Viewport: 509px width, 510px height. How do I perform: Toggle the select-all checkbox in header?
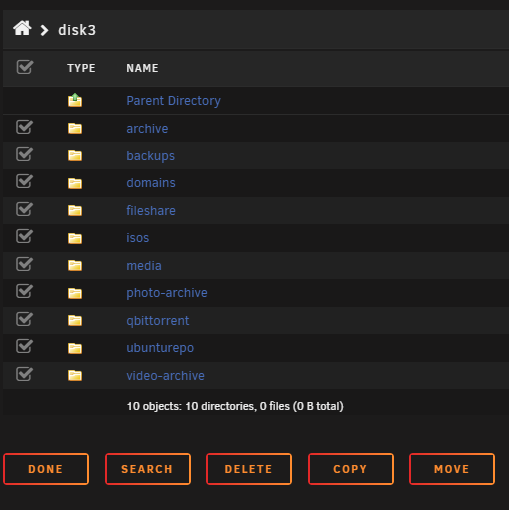tap(25, 67)
